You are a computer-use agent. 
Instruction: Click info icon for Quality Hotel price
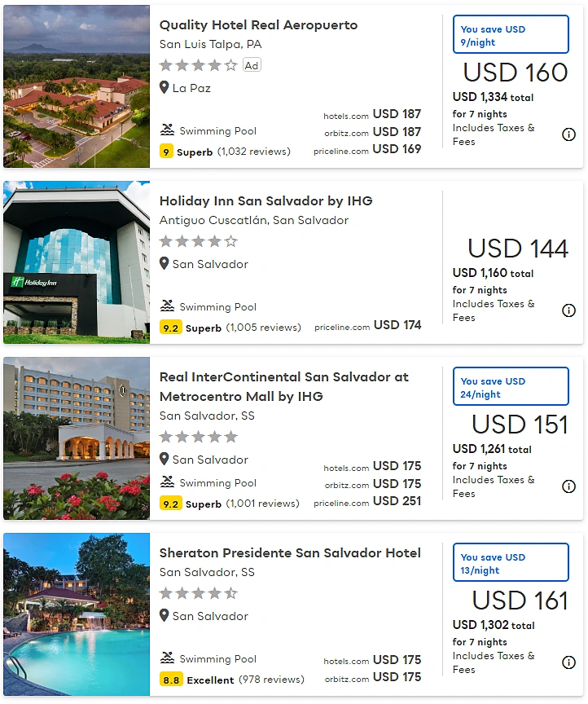click(x=568, y=134)
